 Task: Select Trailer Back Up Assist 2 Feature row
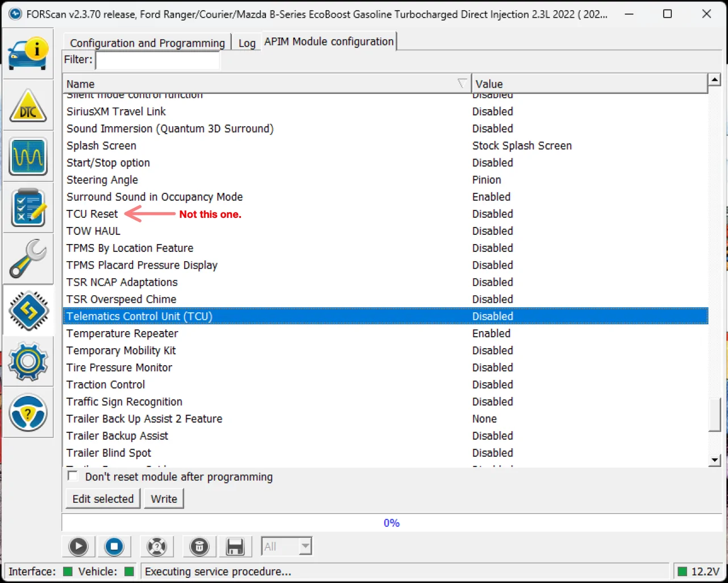pos(385,419)
